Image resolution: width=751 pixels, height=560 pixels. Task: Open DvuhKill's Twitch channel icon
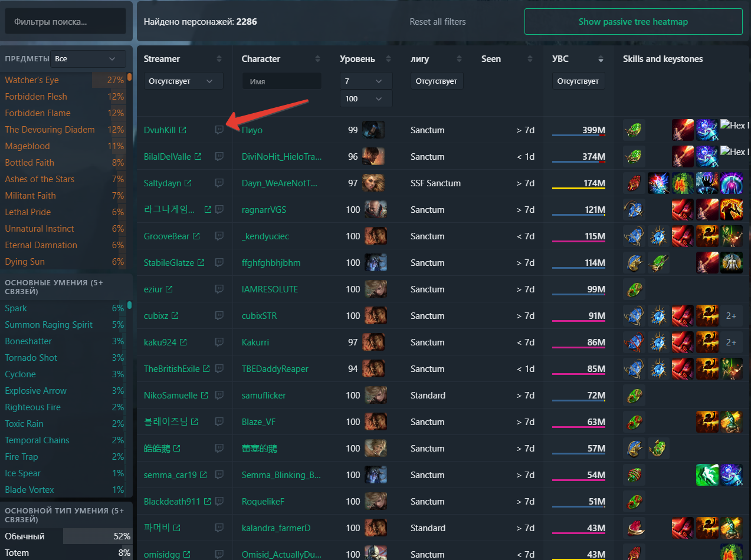tap(219, 130)
